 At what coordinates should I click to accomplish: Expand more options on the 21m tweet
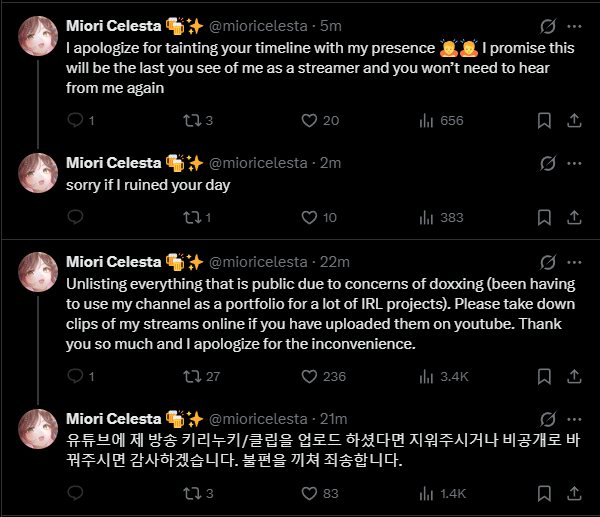[x=574, y=419]
